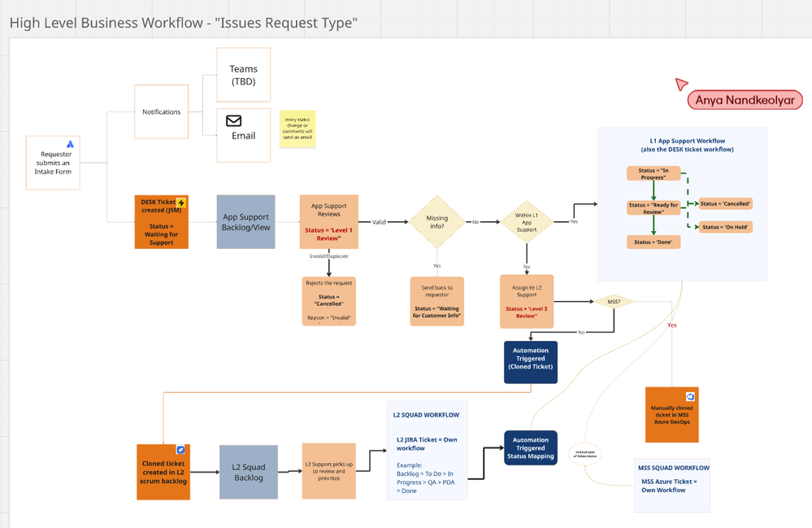The height and width of the screenshot is (528, 812).
Task: Select the Teams (TBD) box
Action: pos(243,75)
